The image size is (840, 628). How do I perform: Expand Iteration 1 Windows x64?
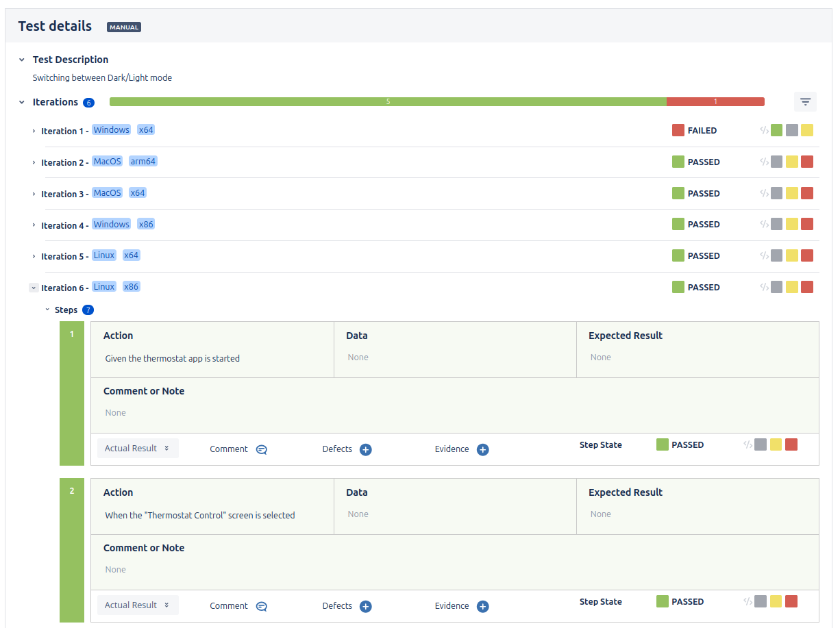click(34, 131)
